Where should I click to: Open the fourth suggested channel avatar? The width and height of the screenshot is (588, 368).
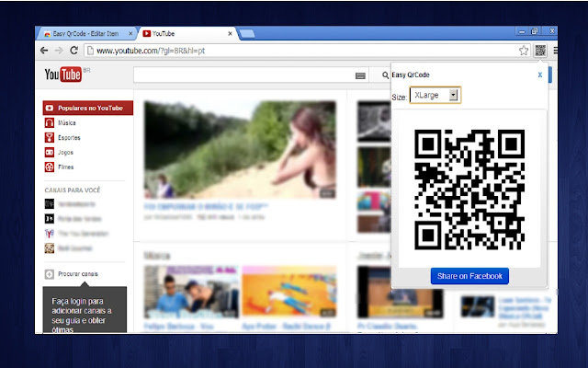pos(49,247)
